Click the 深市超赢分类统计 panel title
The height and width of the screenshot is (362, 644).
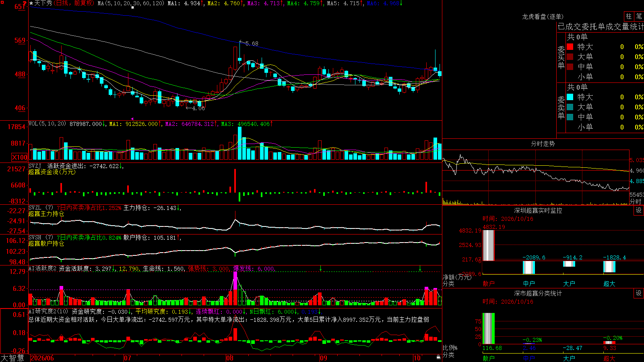point(538,293)
